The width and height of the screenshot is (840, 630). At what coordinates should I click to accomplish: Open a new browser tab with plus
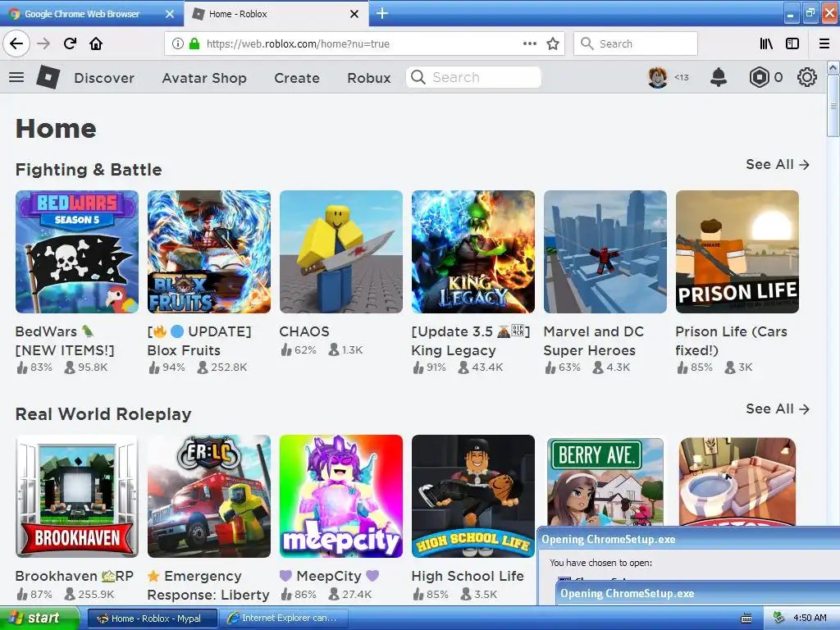pyautogui.click(x=382, y=13)
